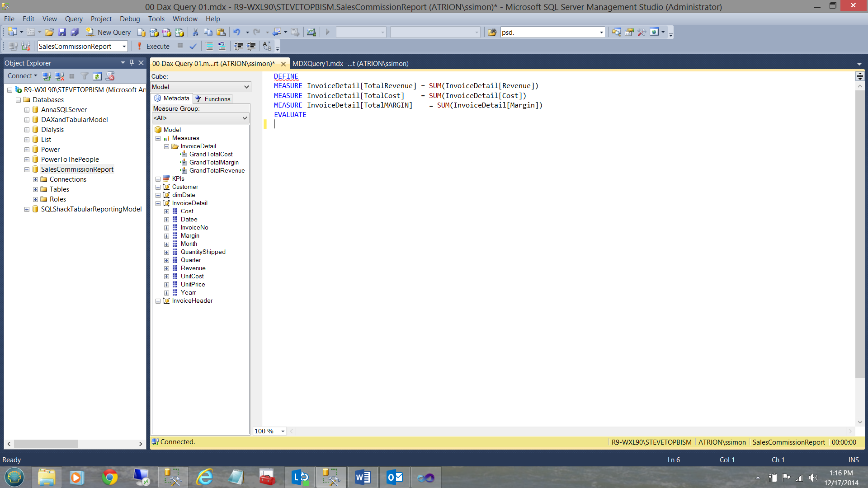Expand the InvoiceHeader table node

click(x=158, y=301)
